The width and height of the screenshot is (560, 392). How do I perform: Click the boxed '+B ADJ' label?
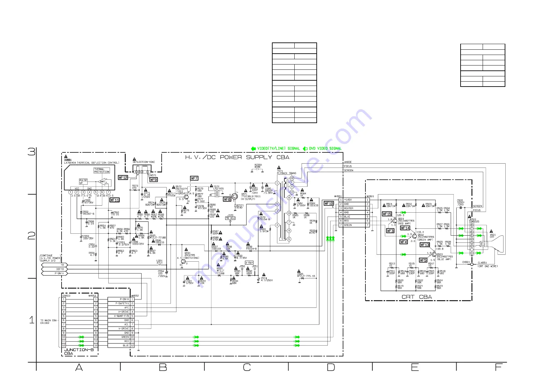point(230,218)
